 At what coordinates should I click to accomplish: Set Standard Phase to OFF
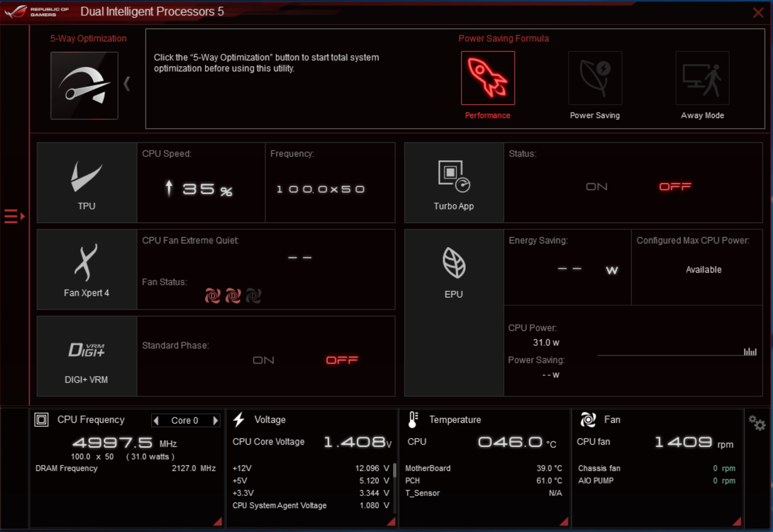pos(342,360)
